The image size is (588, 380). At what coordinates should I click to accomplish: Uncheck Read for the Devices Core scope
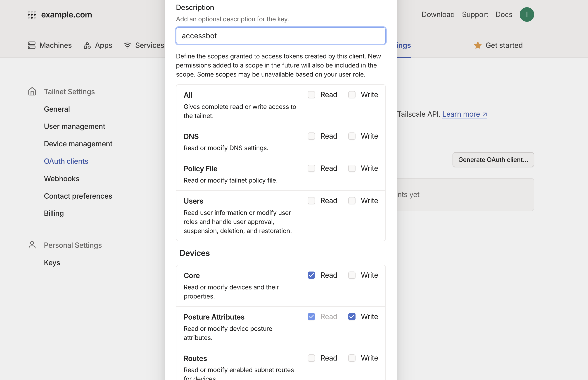(x=311, y=275)
